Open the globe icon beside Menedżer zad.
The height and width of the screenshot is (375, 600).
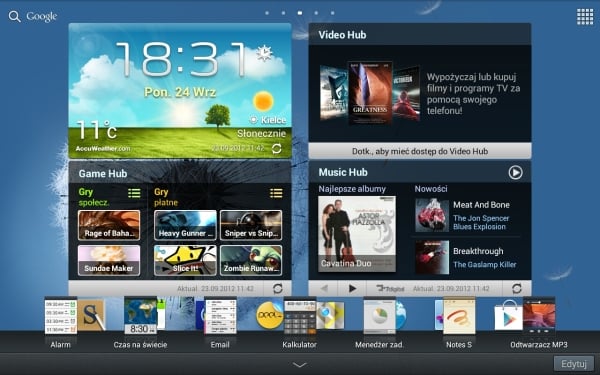pos(401,315)
